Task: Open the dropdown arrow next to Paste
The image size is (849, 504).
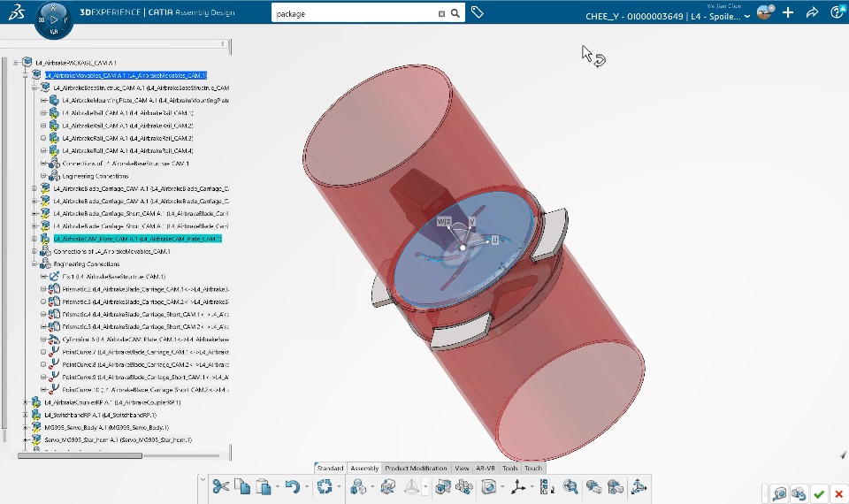Action: click(x=277, y=487)
